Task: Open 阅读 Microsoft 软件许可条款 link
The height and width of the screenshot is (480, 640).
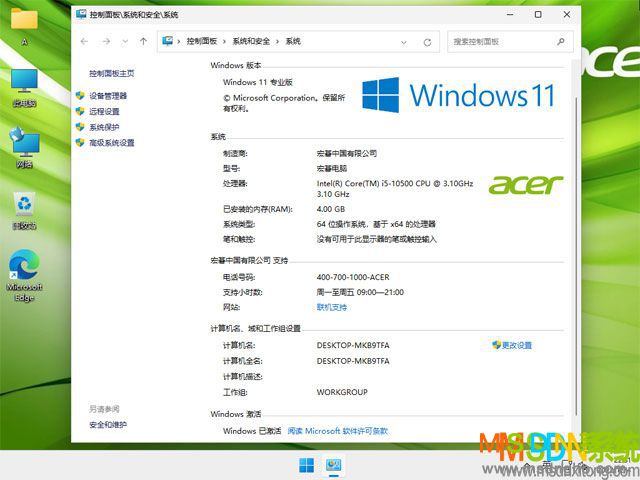Action: [x=338, y=431]
